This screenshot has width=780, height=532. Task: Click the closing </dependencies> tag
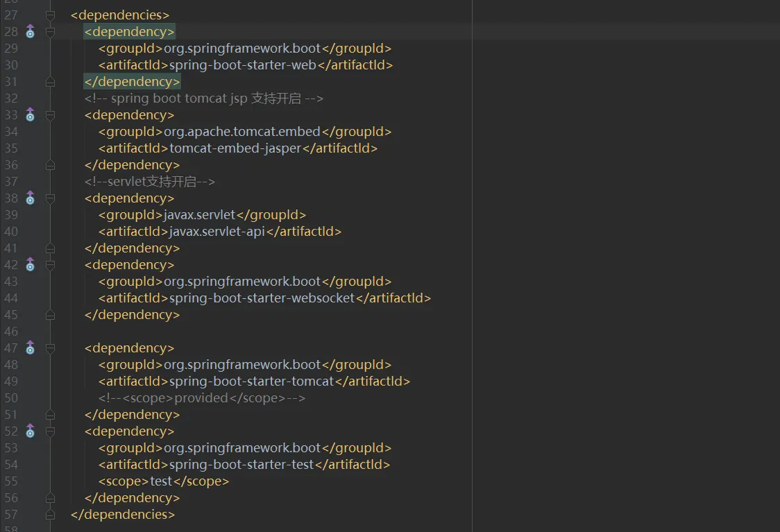(x=123, y=515)
